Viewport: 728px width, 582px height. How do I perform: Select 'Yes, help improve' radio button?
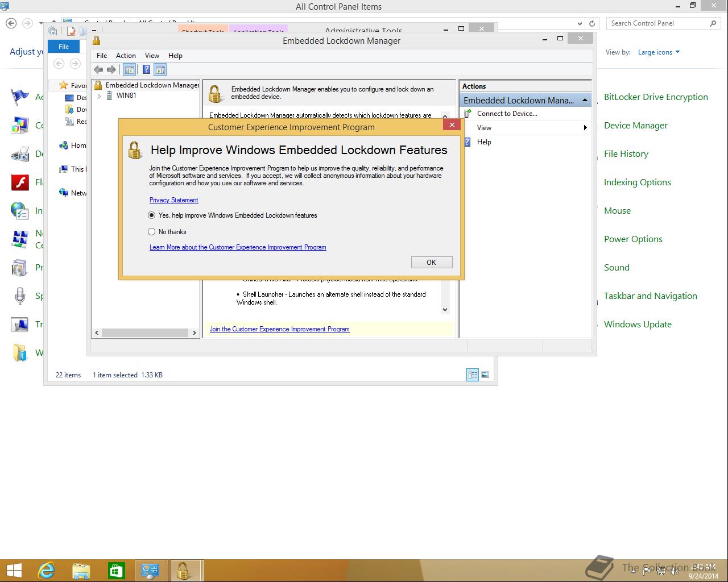click(x=151, y=215)
